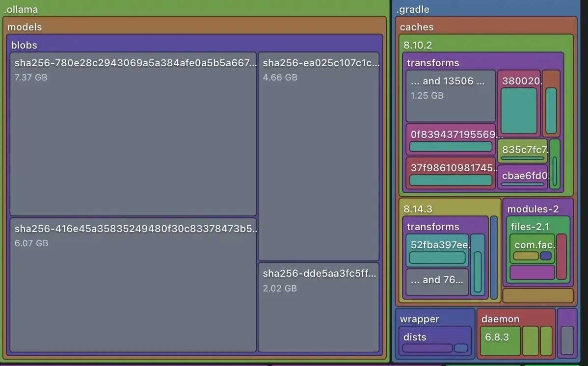Click the 835c7fc7 block
Viewport: 588px width, 366px height.
tap(522, 151)
